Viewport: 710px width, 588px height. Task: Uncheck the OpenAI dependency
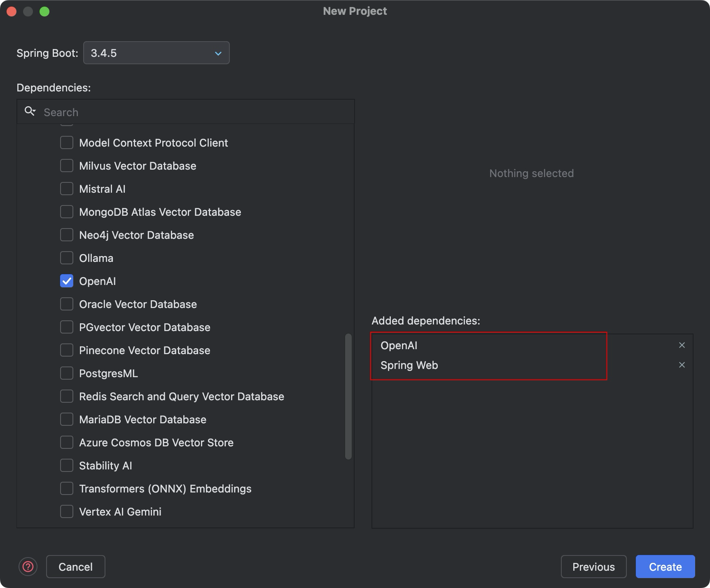[x=66, y=281]
